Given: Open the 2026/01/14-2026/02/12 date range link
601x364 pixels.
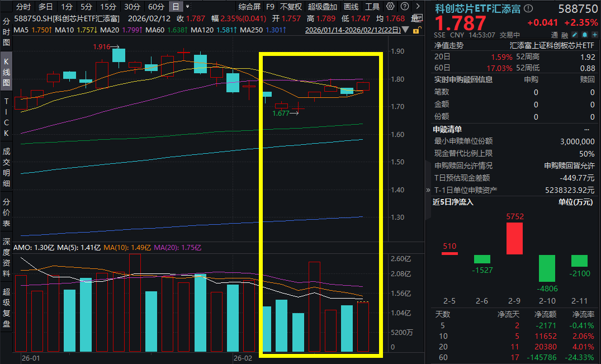Looking at the screenshot, I should coord(353,30).
